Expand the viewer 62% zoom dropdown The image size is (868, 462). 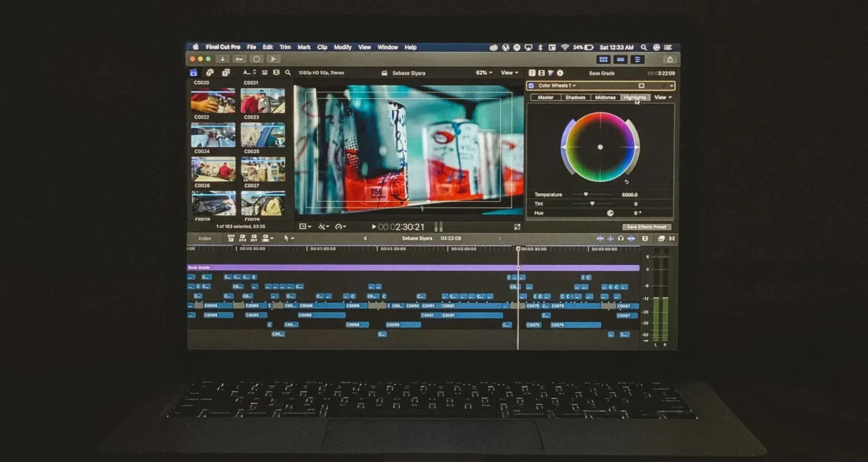click(x=485, y=72)
